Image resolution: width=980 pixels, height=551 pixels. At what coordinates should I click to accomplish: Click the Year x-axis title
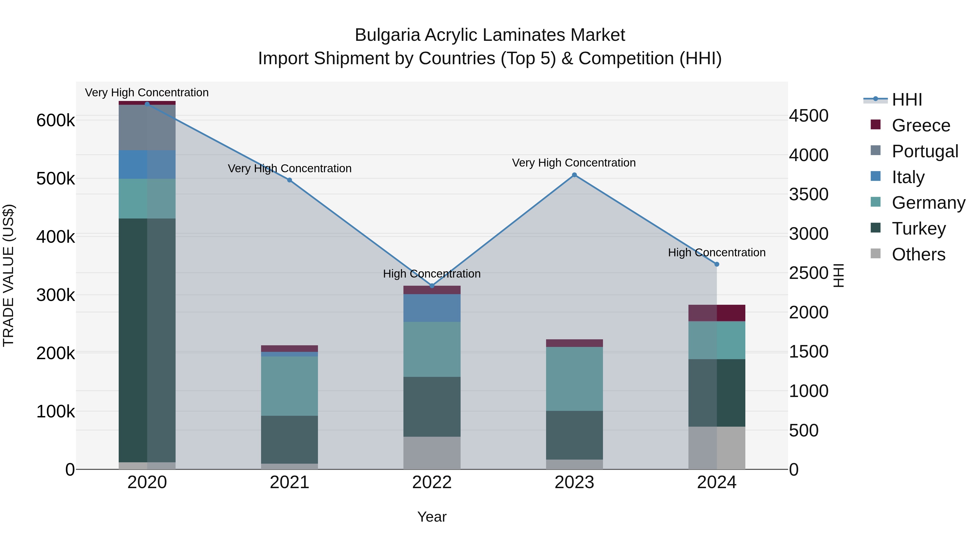(x=432, y=517)
